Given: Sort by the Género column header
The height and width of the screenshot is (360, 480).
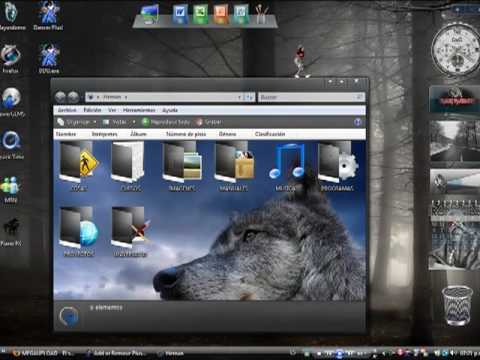Looking at the screenshot, I should (227, 134).
